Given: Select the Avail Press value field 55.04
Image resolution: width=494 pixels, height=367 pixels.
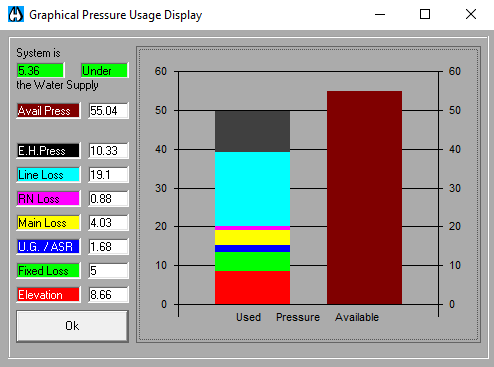Looking at the screenshot, I should tap(108, 111).
